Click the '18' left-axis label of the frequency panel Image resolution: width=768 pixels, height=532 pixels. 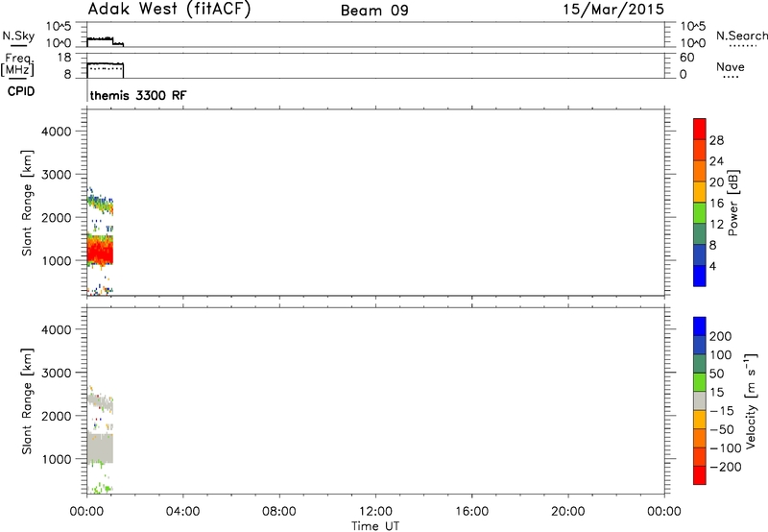(63, 58)
